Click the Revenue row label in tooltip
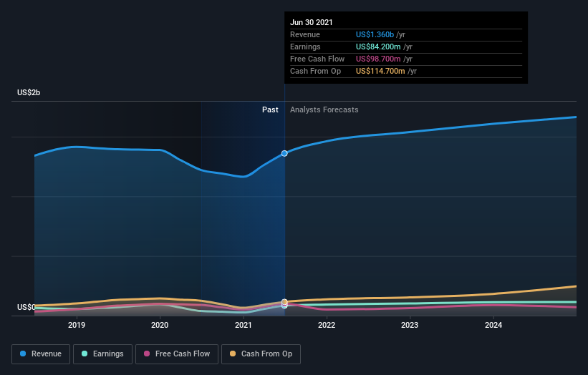Screen dimensions: 588x375 click(305, 34)
